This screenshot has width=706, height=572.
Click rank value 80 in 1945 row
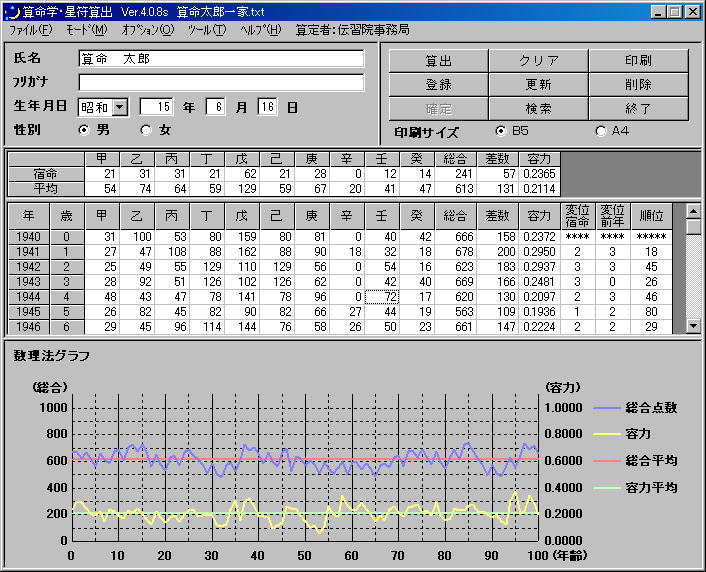652,312
